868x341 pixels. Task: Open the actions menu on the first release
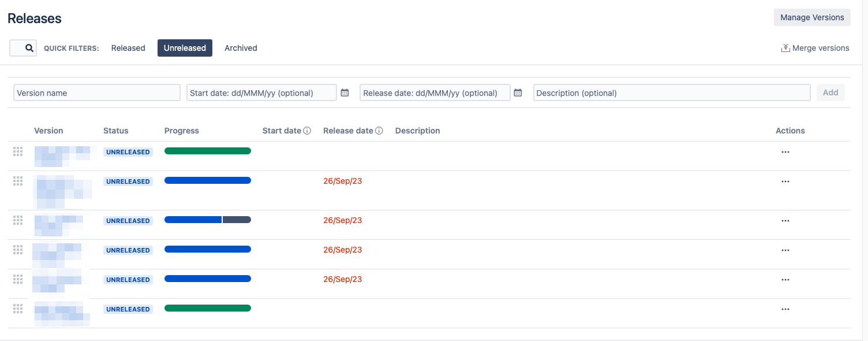[x=785, y=151]
